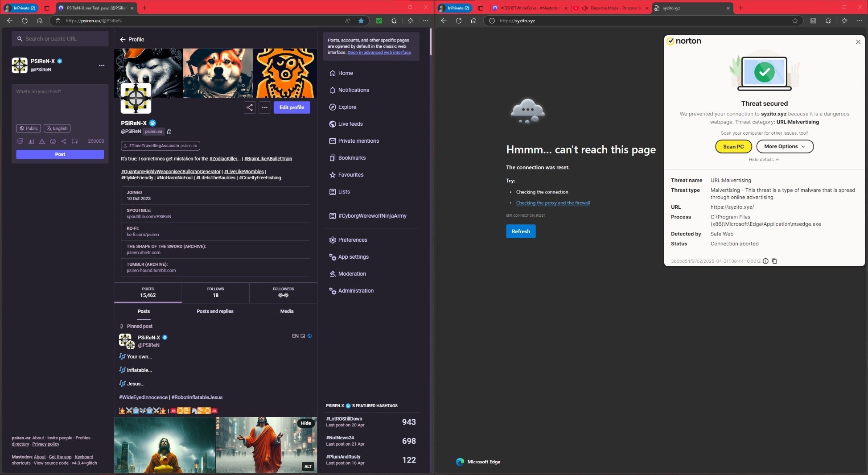The width and height of the screenshot is (868, 475).
Task: Open Explore in Mastodon navigation
Action: pyautogui.click(x=342, y=107)
